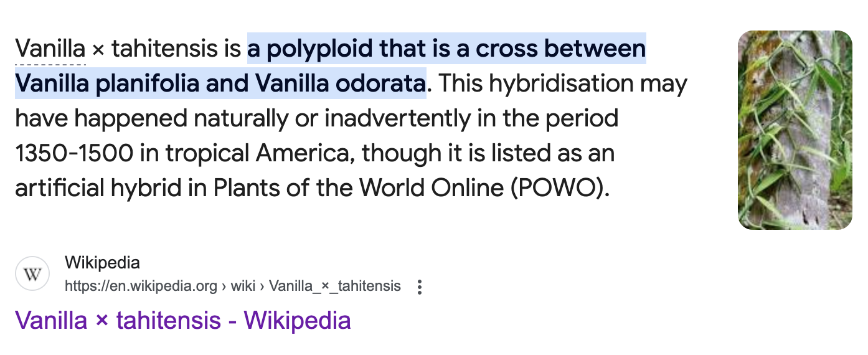The image size is (868, 355).
Task: Click the "1350-1500" date range in the snippet
Action: (x=74, y=153)
